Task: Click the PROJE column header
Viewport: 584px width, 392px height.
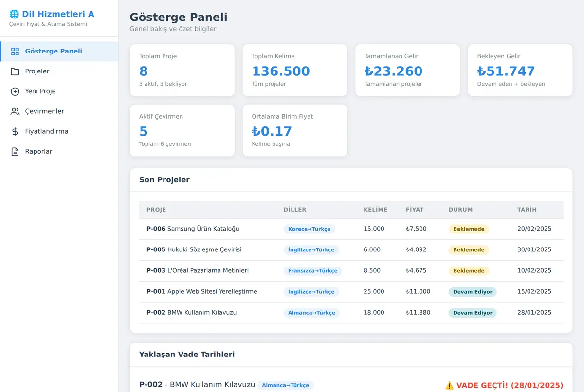Action: [x=156, y=210]
